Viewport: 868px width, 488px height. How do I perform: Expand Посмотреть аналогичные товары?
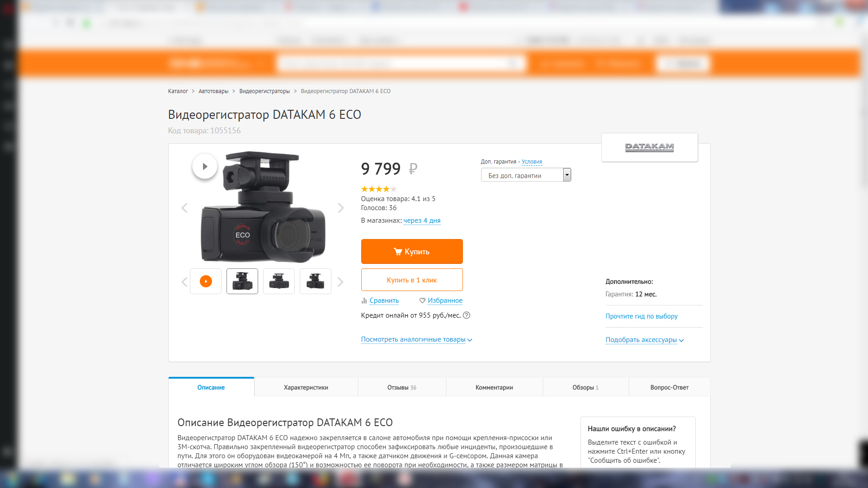point(416,339)
